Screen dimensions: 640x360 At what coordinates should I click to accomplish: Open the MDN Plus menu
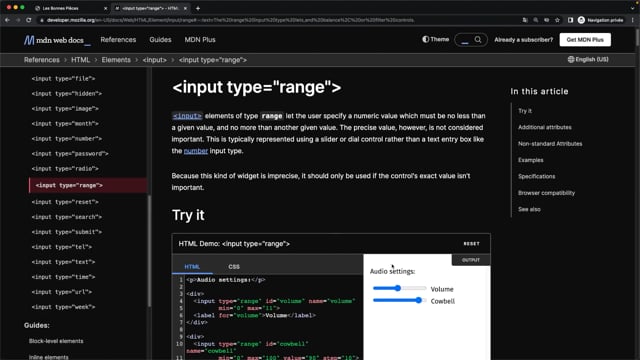coord(200,40)
